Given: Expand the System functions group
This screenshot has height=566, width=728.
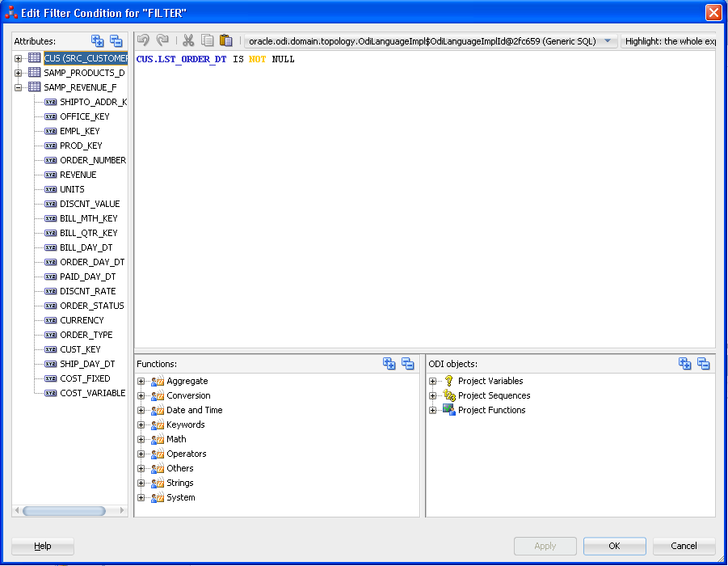Looking at the screenshot, I should click(x=141, y=498).
